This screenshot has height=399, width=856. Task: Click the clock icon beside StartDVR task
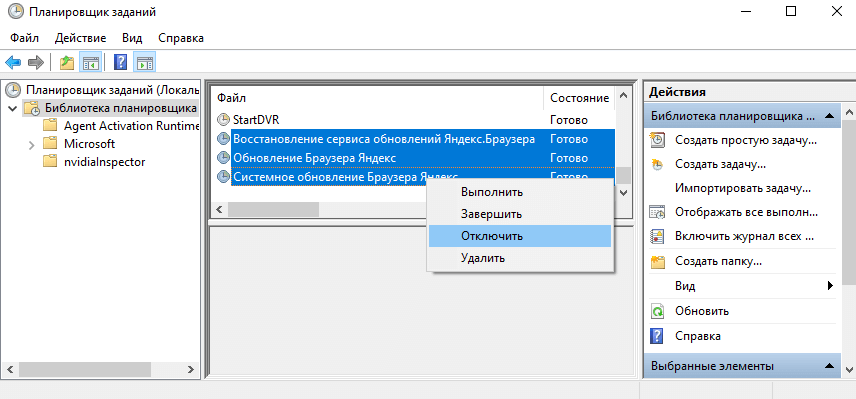223,120
